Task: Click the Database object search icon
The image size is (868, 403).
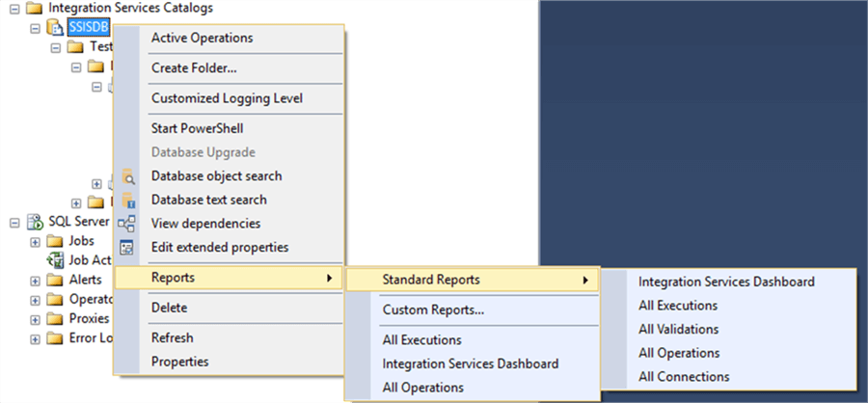Action: pos(127,176)
